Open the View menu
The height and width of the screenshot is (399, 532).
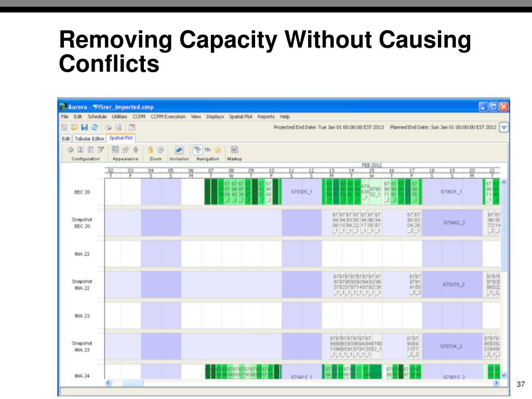[196, 117]
